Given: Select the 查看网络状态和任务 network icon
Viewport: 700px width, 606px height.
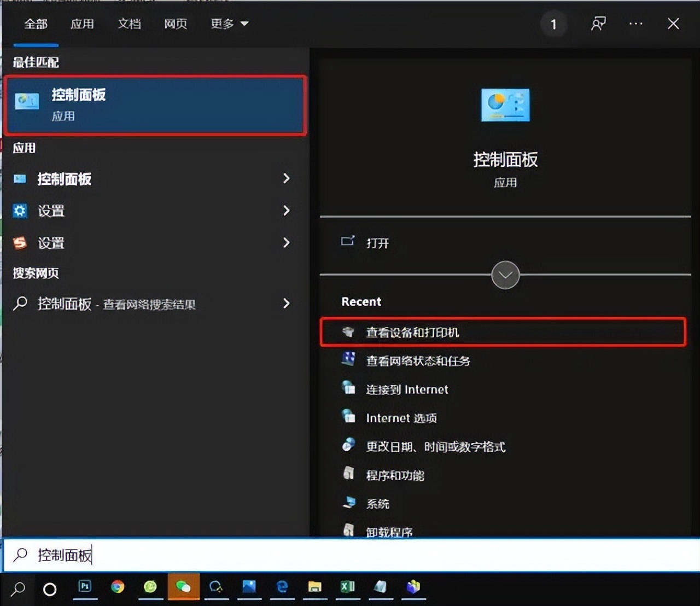Looking at the screenshot, I should [348, 361].
